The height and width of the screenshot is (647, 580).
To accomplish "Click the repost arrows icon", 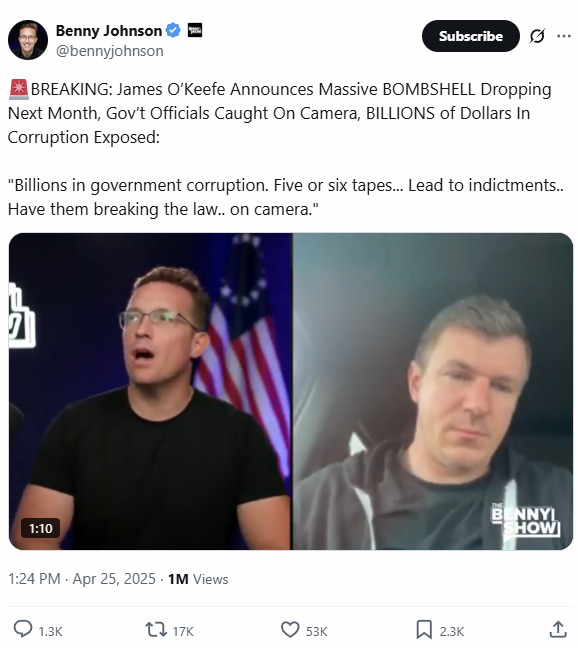I will [156, 630].
